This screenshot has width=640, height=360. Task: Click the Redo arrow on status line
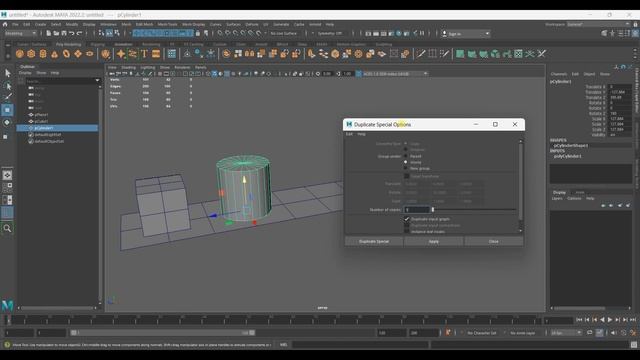pyautogui.click(x=80, y=33)
